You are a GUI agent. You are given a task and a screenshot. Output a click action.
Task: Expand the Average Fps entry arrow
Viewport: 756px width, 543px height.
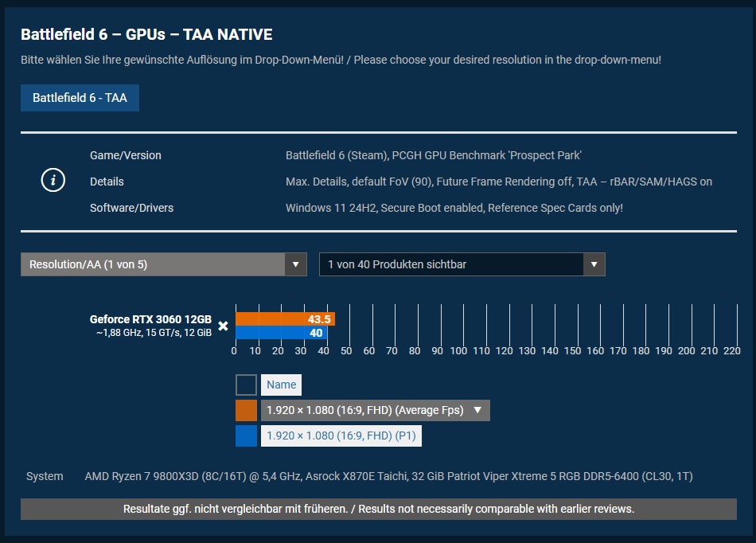(477, 410)
